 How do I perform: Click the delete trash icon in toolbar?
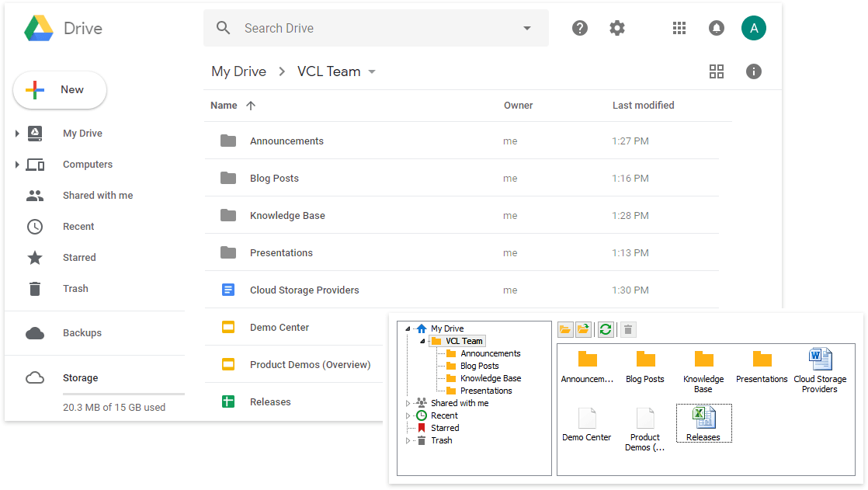pos(628,330)
